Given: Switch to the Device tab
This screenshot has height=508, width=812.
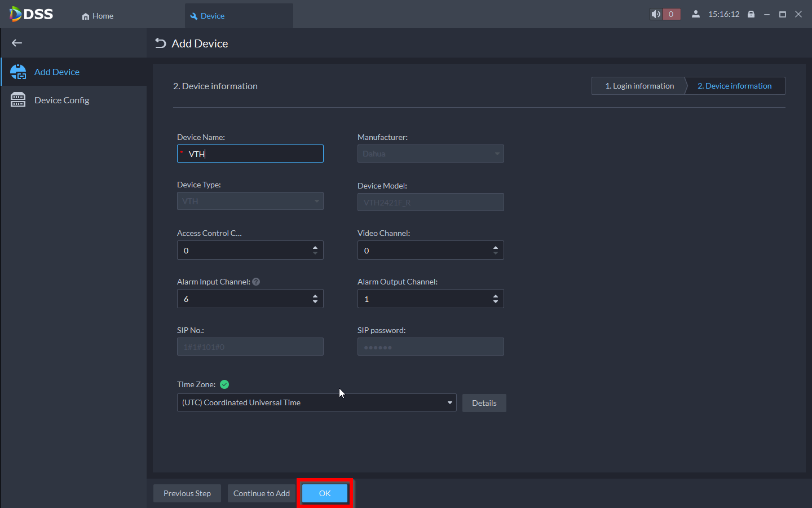Looking at the screenshot, I should [x=213, y=16].
